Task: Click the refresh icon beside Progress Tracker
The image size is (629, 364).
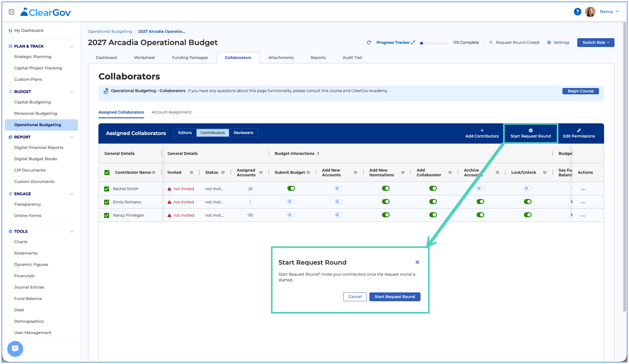Action: [x=369, y=43]
